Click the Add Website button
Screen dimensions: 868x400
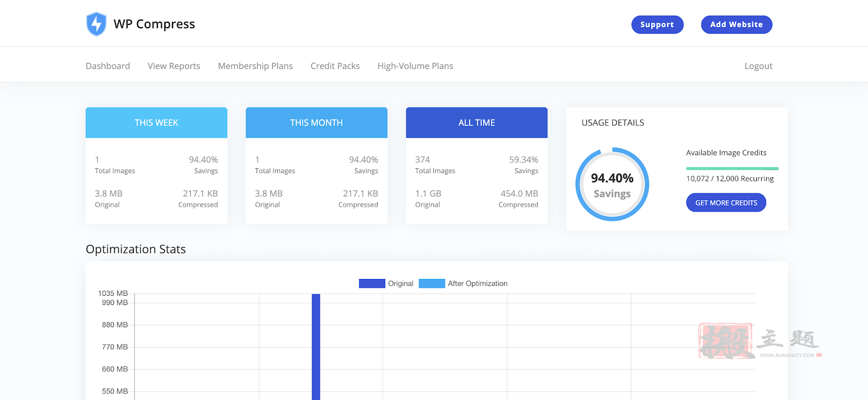click(x=736, y=24)
